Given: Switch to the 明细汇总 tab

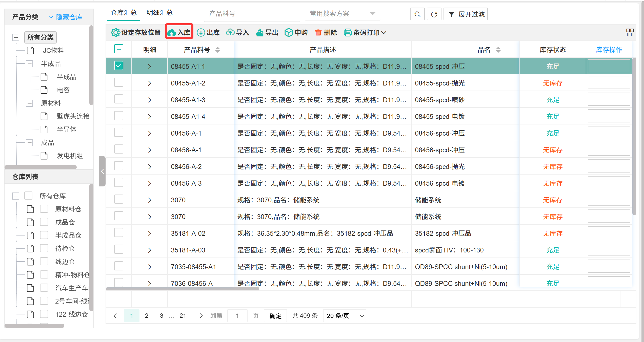Looking at the screenshot, I should [159, 13].
